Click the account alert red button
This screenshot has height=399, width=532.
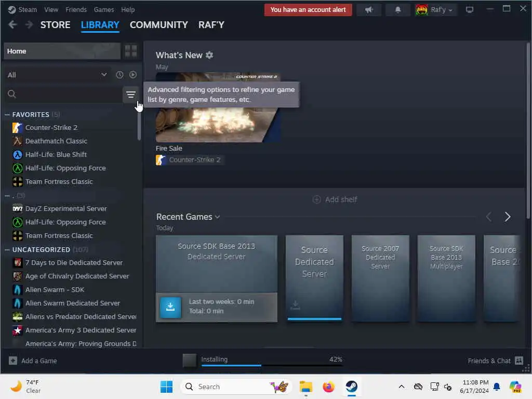tap(308, 10)
